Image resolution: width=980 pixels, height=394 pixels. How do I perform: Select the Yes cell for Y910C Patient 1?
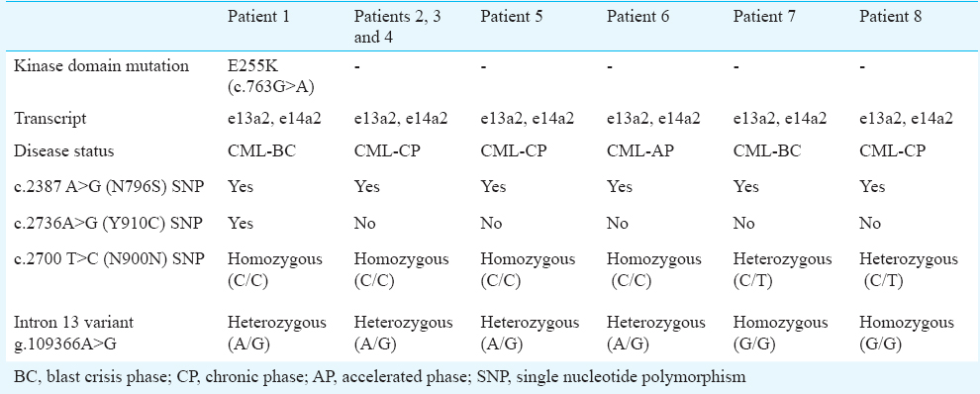241,224
